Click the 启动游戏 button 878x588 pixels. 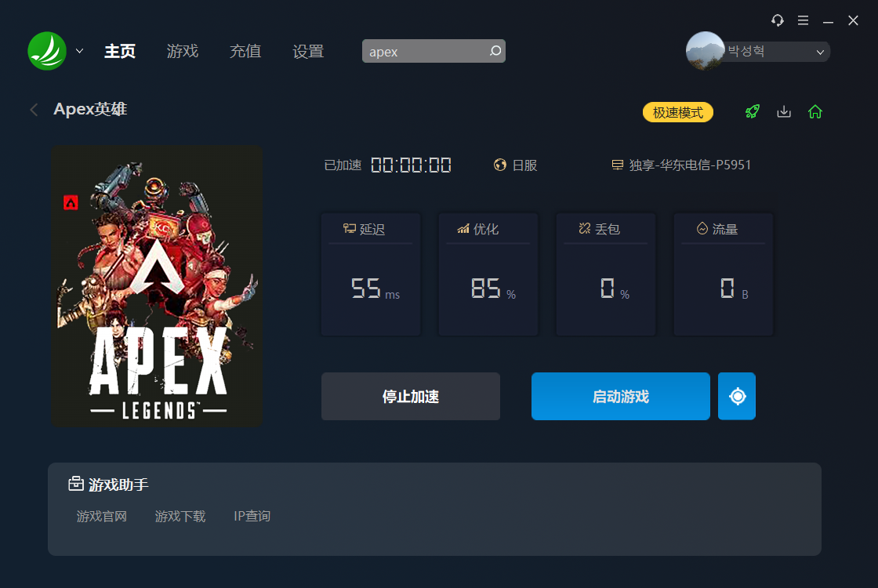click(620, 397)
